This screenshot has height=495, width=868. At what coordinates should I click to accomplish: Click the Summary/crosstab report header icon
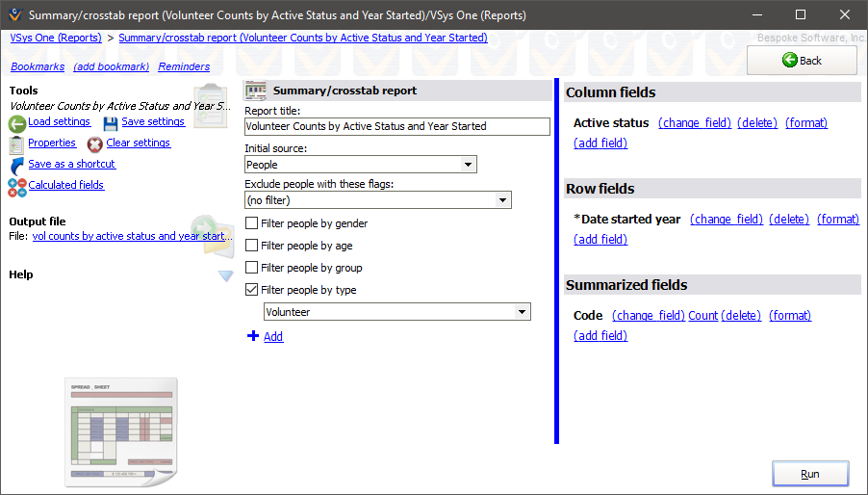tap(256, 91)
